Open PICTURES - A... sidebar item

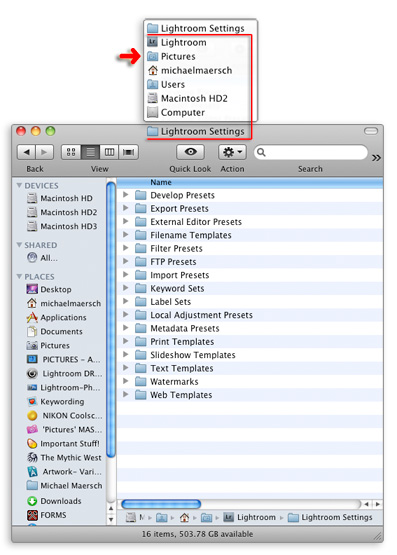64,360
